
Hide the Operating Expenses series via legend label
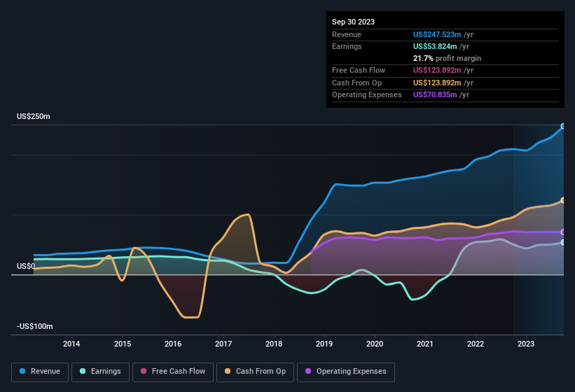click(350, 371)
